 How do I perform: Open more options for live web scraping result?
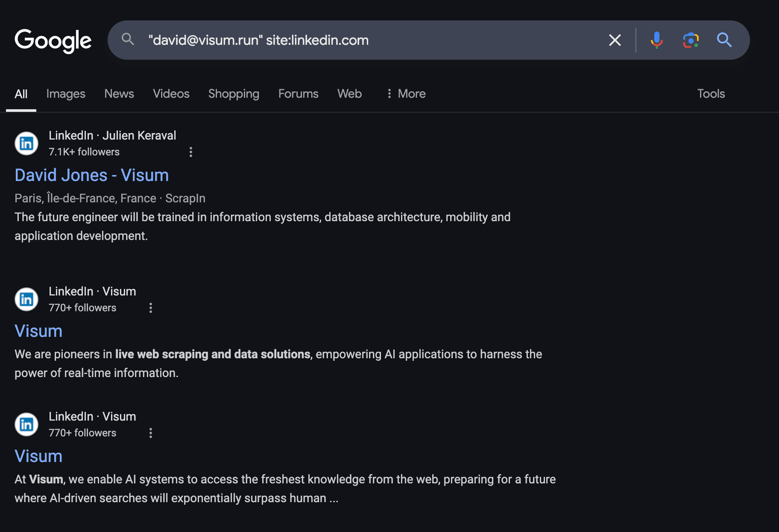tap(151, 308)
